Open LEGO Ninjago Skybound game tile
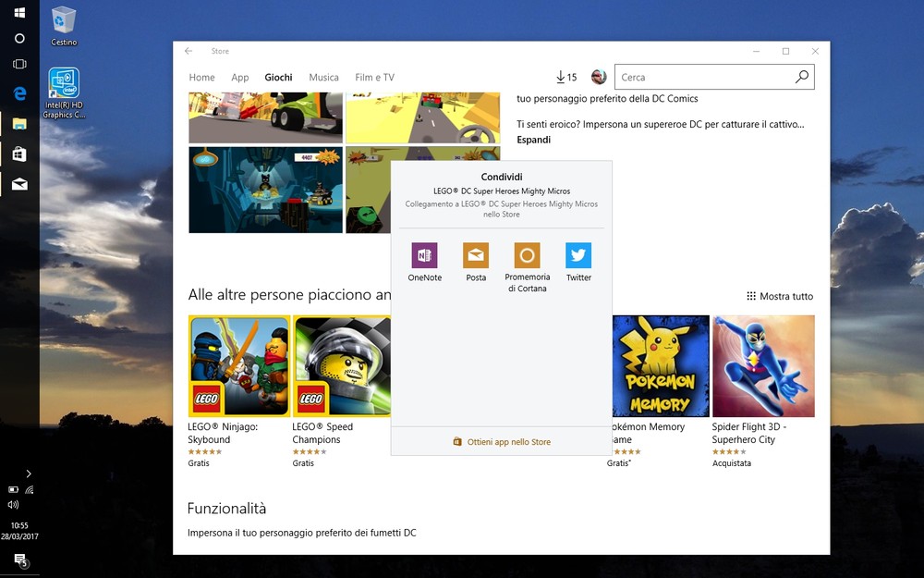Image resolution: width=924 pixels, height=578 pixels. pyautogui.click(x=238, y=365)
